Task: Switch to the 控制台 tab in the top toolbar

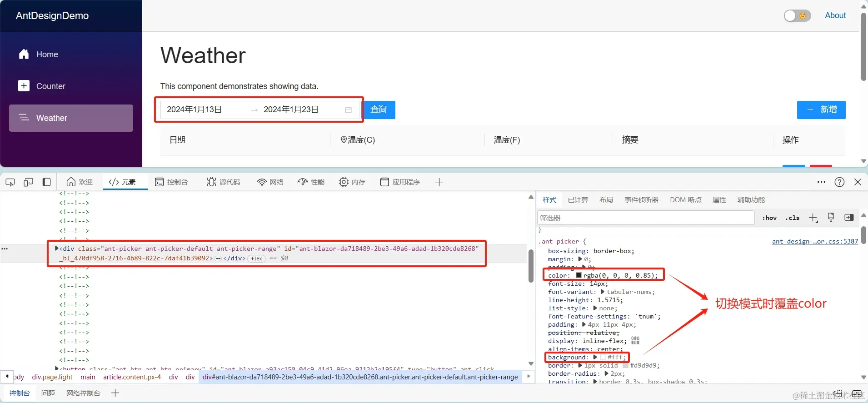Action: pos(171,182)
